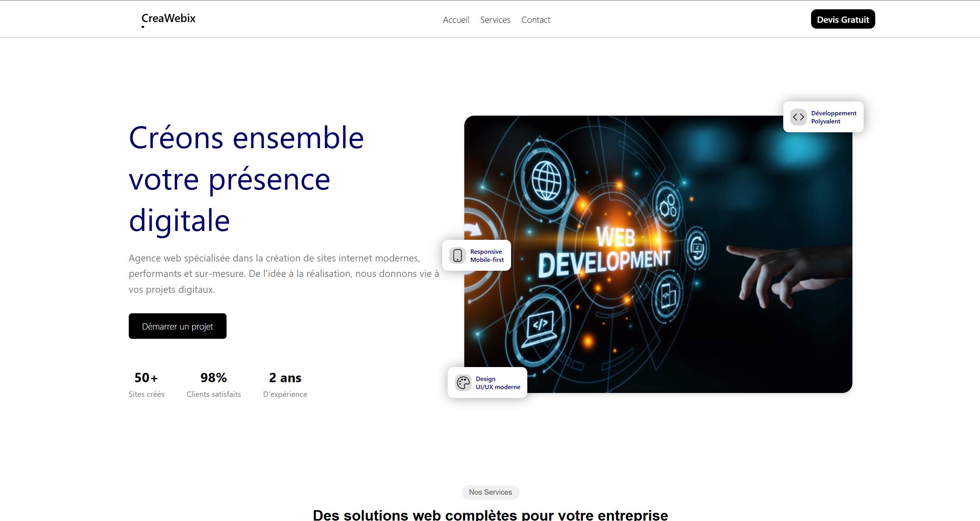Click the gears icon in hero image
The width and height of the screenshot is (980, 521).
pyautogui.click(x=668, y=205)
